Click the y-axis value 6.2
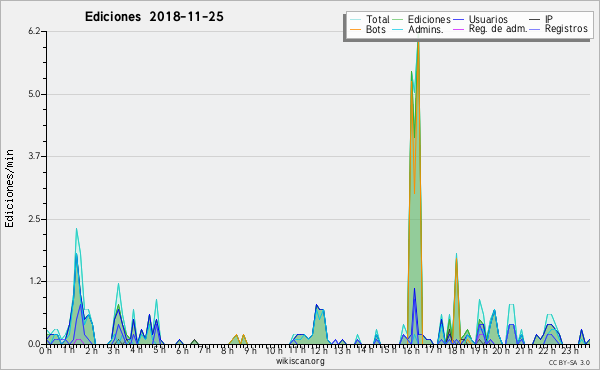 coord(34,31)
